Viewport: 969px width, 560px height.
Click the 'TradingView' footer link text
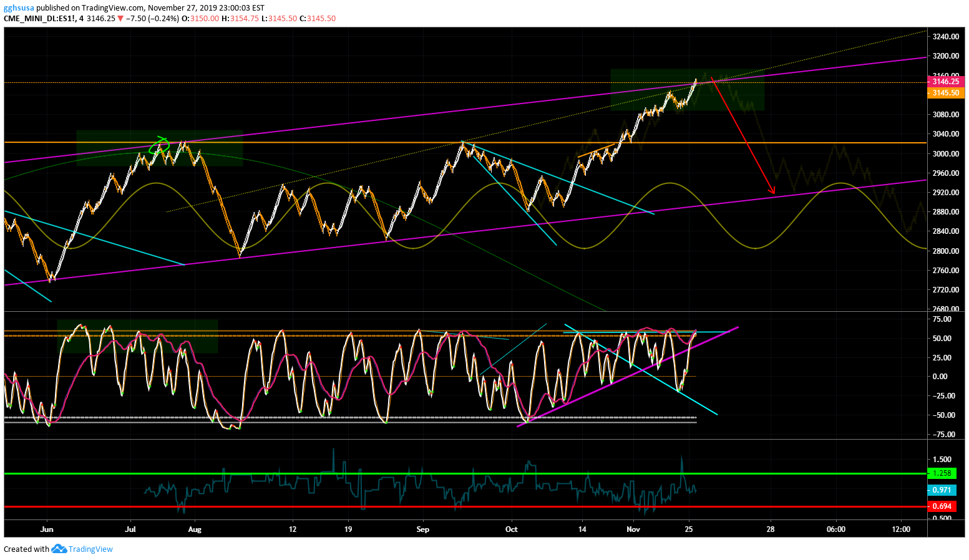click(x=90, y=549)
